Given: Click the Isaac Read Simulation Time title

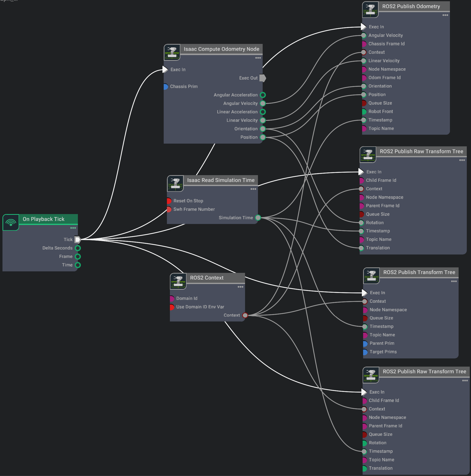Looking at the screenshot, I should [x=221, y=180].
